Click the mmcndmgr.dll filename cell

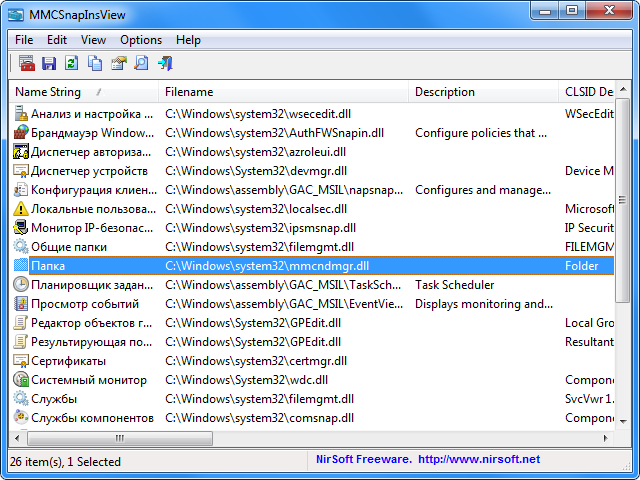[x=267, y=266]
